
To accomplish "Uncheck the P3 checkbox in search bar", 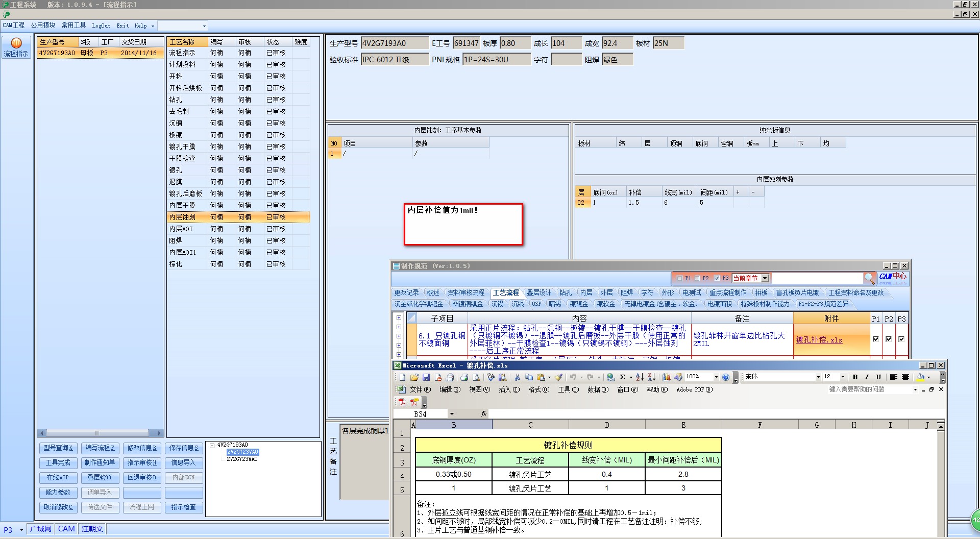I will (x=717, y=278).
